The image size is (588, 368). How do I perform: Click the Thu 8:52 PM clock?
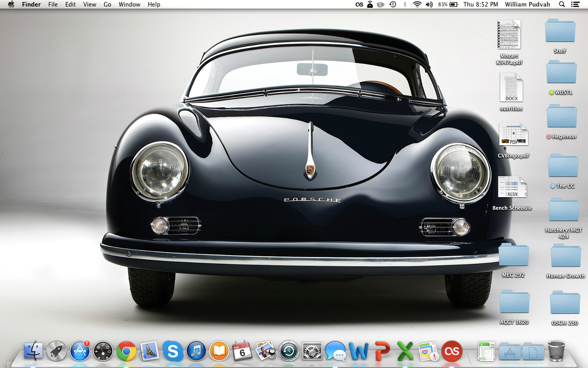pyautogui.click(x=481, y=4)
